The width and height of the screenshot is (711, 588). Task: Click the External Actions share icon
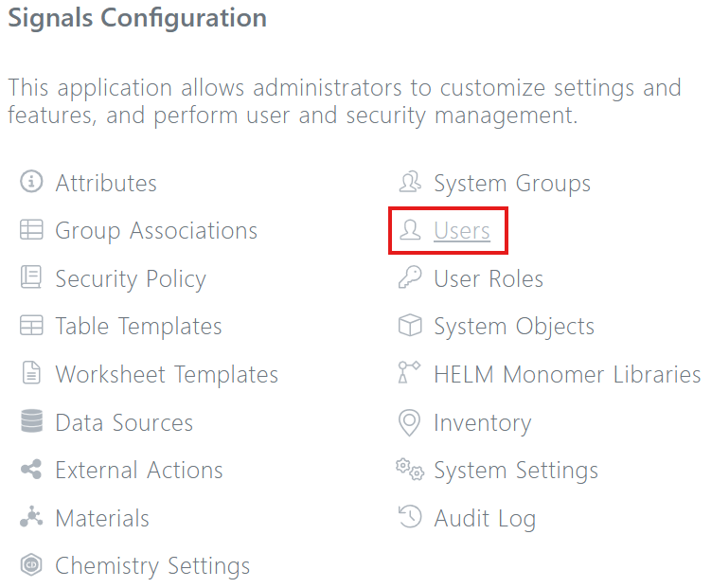coord(31,470)
